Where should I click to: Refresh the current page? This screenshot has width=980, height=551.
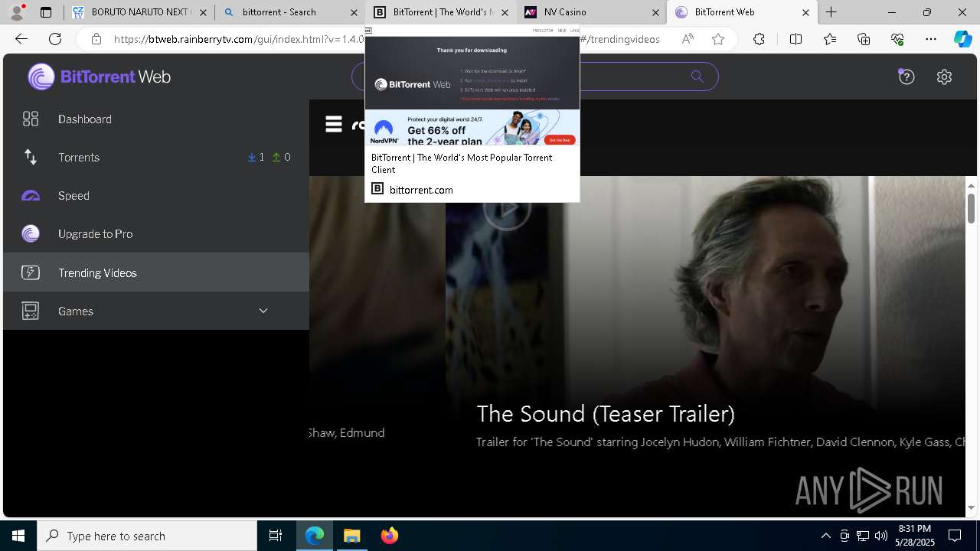[55, 39]
